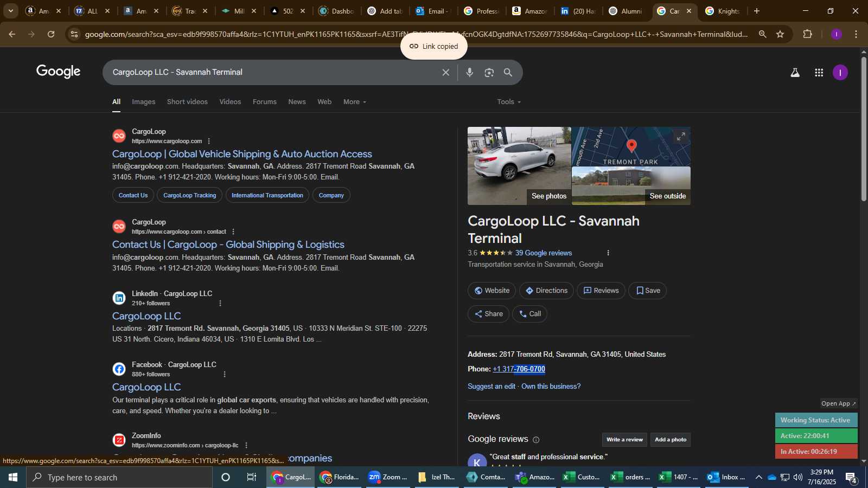868x488 pixels.
Task: Open Task View on the taskbar
Action: [252, 477]
